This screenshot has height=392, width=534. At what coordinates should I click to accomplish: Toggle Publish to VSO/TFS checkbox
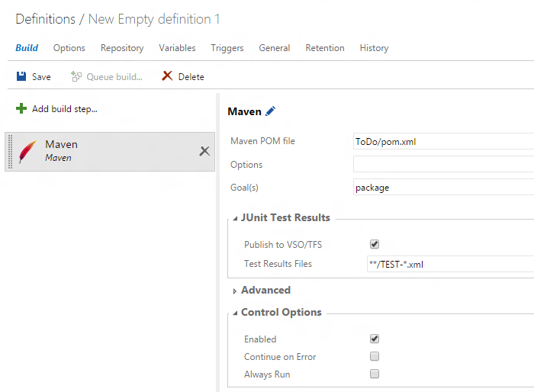click(x=375, y=244)
